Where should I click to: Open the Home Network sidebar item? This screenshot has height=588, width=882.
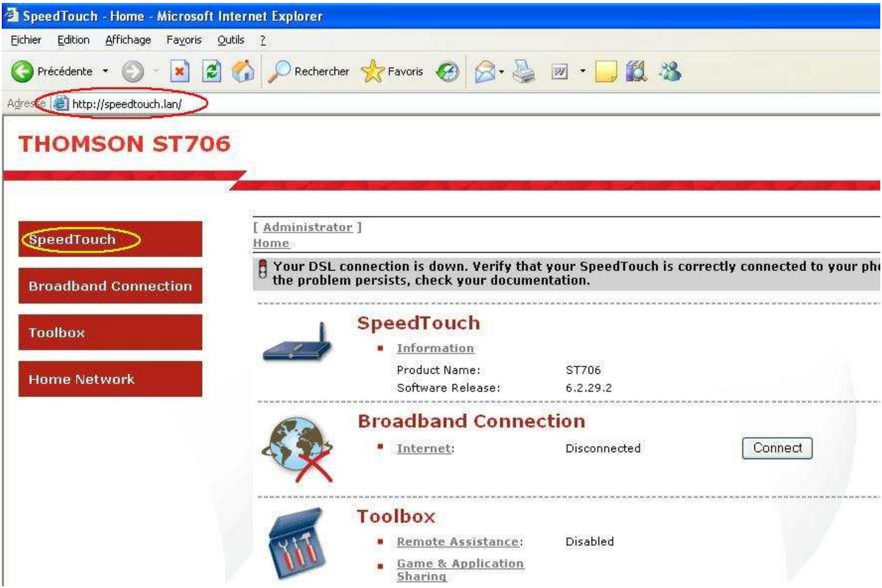(x=110, y=379)
